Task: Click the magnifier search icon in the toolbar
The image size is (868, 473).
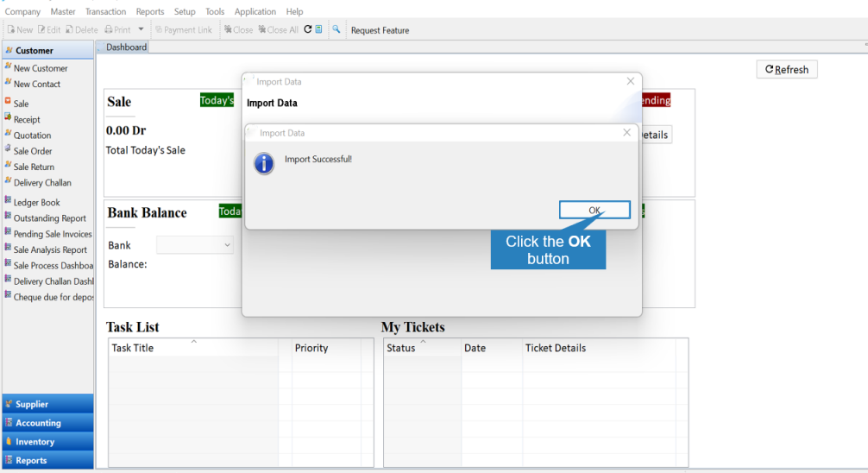Action: pyautogui.click(x=336, y=29)
